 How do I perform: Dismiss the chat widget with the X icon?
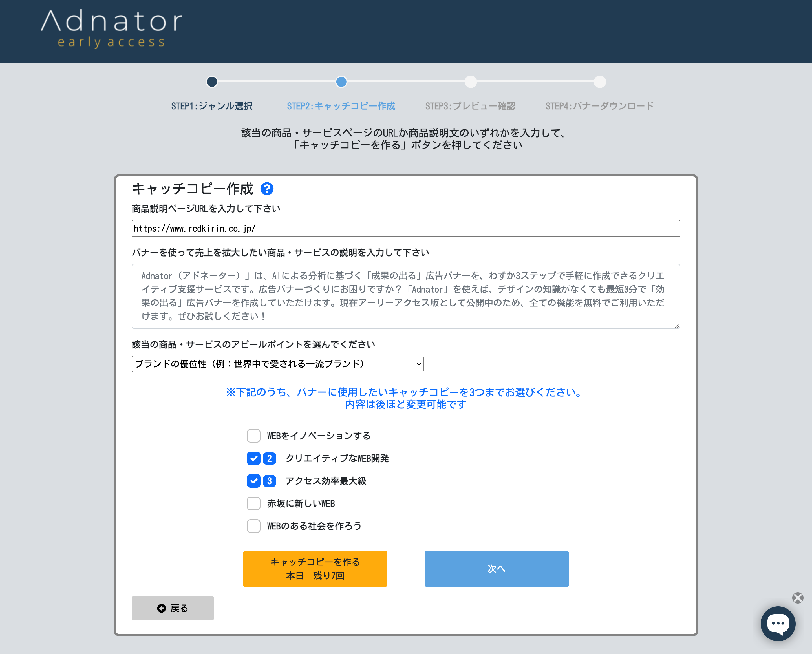[798, 598]
